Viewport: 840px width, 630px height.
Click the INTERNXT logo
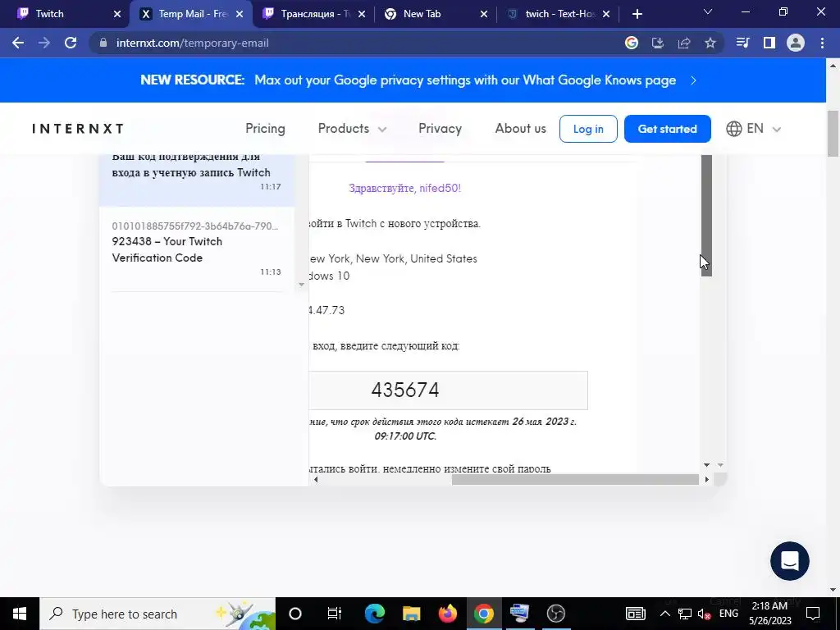78,129
